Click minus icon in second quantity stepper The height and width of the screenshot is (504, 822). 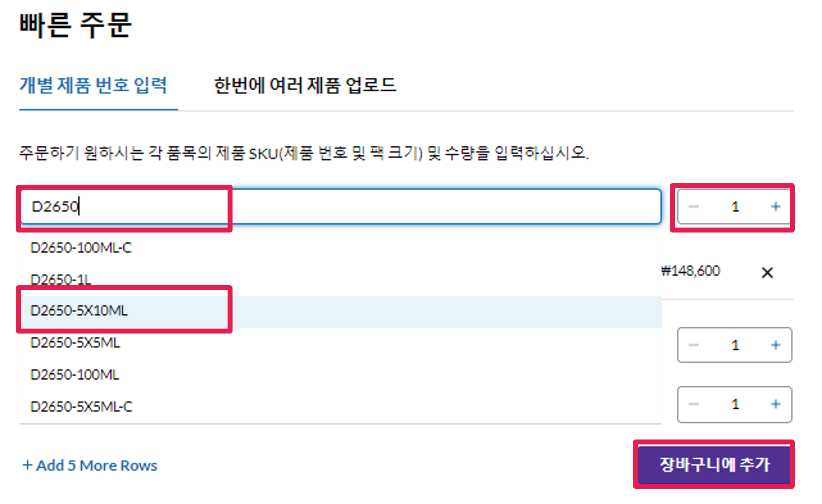[693, 345]
